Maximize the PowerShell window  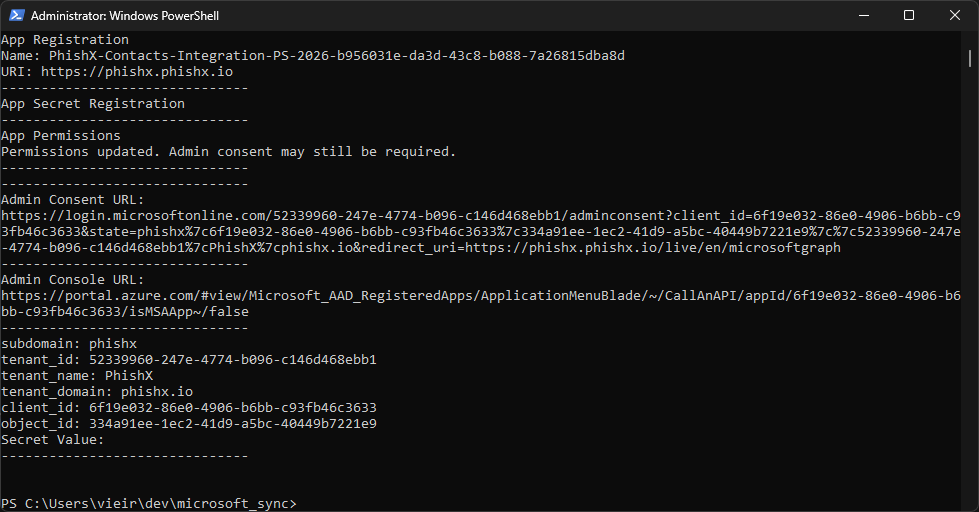(x=909, y=15)
